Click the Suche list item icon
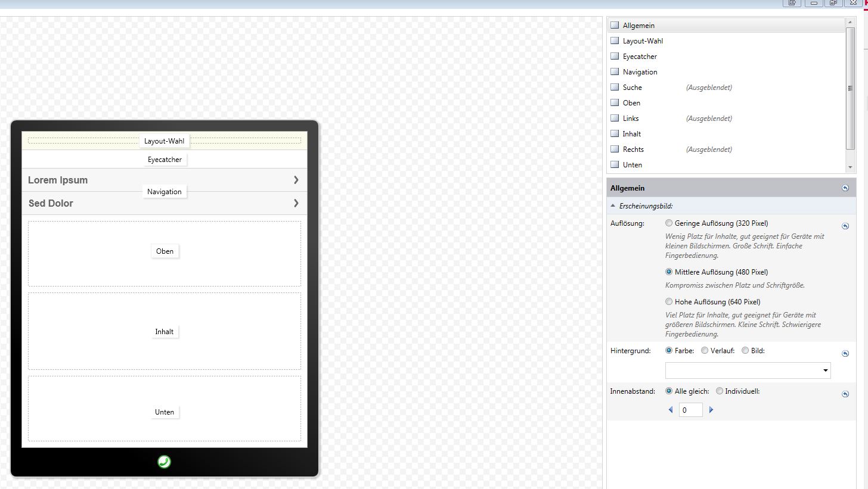This screenshot has width=868, height=489. tap(615, 87)
